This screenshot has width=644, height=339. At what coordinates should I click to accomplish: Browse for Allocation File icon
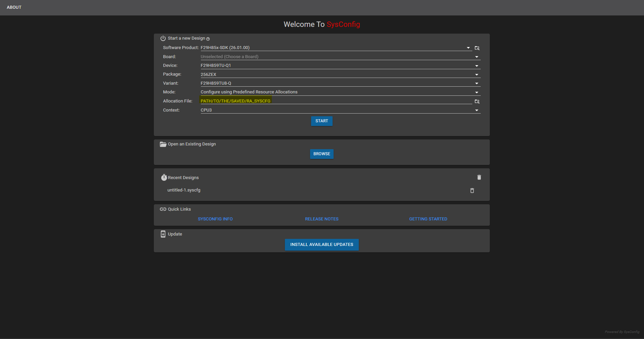[477, 101]
